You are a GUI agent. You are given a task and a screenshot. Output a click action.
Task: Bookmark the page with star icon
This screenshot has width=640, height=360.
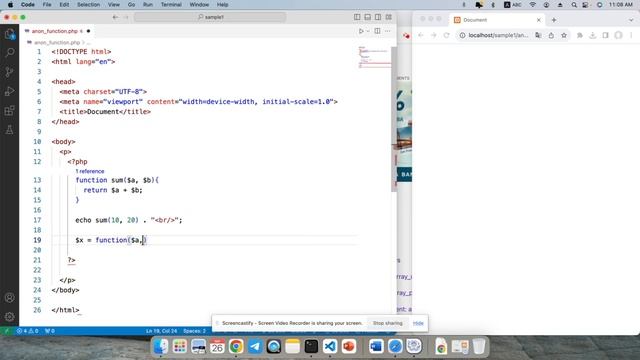coord(564,36)
